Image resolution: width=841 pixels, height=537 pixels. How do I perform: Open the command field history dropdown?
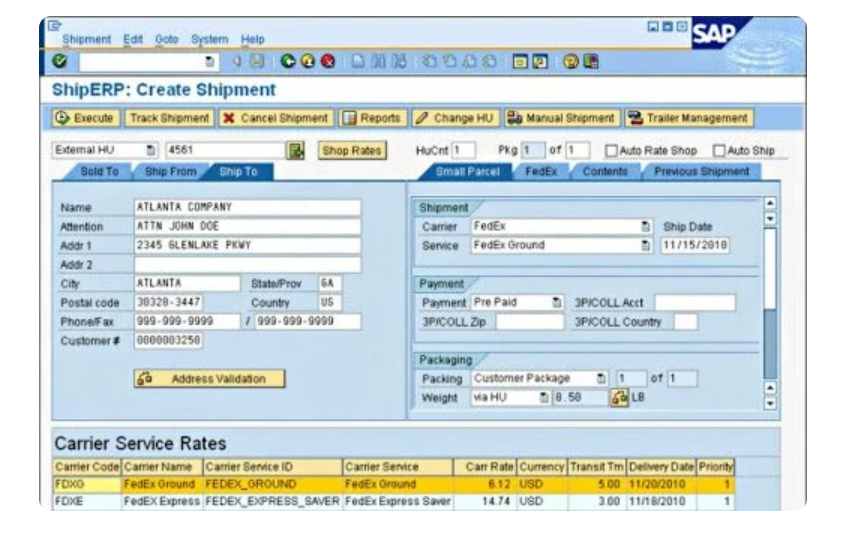(x=210, y=62)
